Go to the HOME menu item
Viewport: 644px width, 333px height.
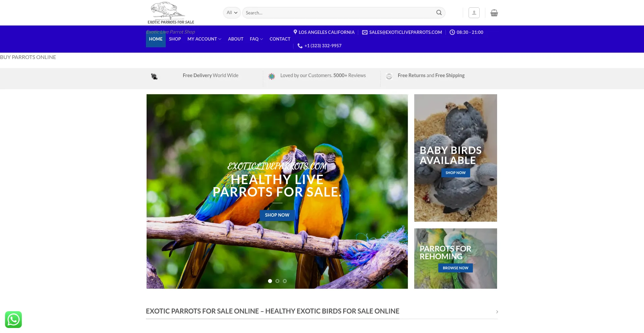coord(156,39)
